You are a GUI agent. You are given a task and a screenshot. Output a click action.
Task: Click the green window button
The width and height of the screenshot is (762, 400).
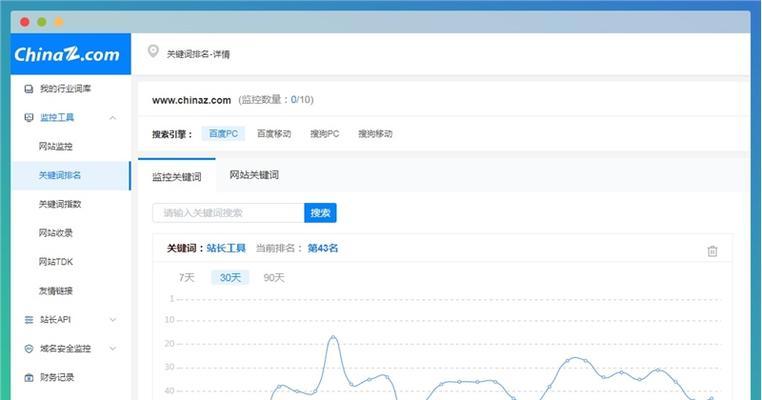tap(42, 22)
